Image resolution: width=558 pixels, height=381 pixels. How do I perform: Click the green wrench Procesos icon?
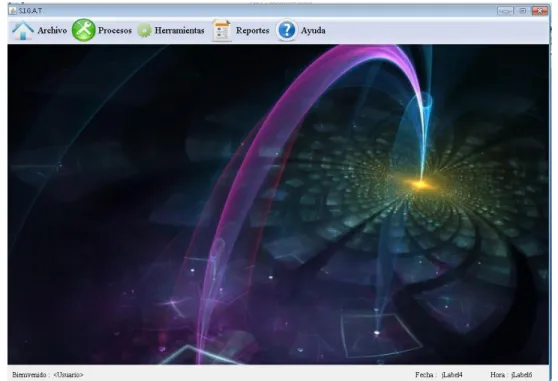point(84,30)
